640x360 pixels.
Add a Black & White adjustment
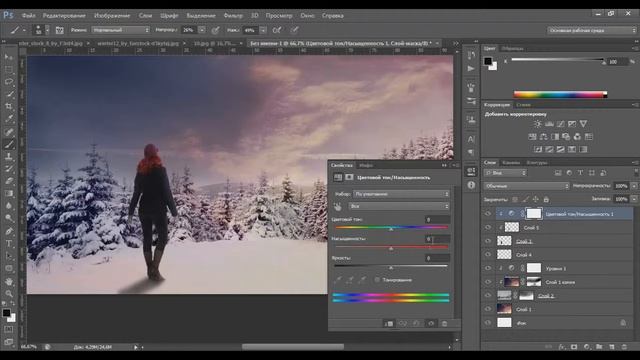click(555, 137)
